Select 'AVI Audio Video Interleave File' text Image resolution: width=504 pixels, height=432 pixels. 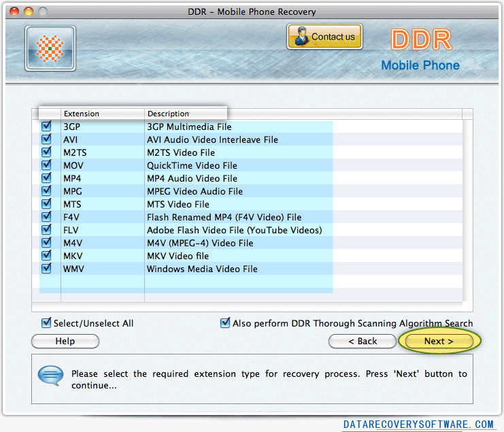point(212,140)
